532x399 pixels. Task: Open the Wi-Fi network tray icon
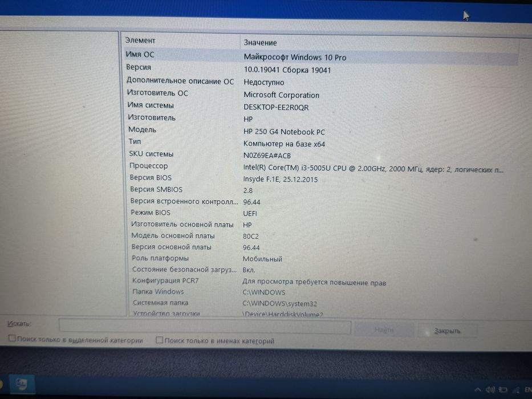[x=516, y=390]
